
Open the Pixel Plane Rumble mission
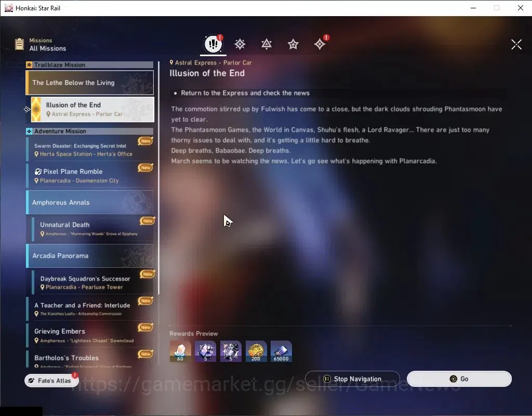[89, 176]
